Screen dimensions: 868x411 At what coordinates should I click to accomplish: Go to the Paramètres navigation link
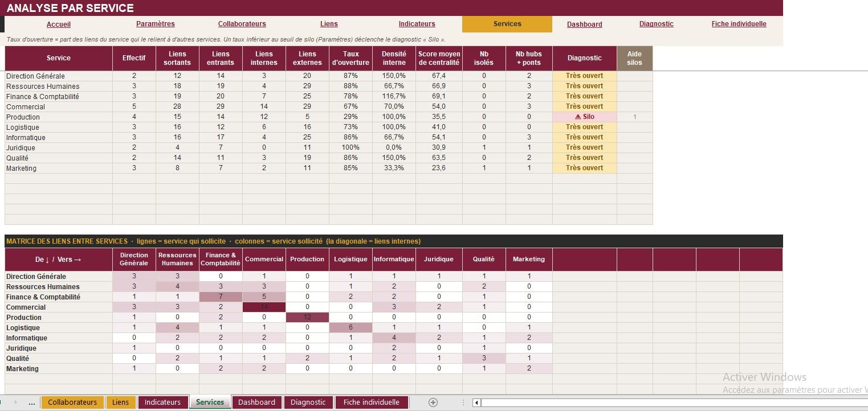click(156, 24)
